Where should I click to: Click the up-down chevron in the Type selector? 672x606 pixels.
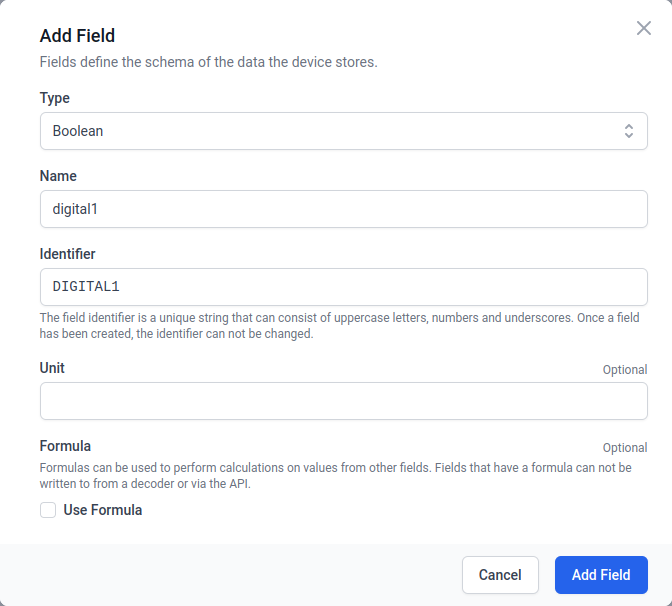pos(628,131)
